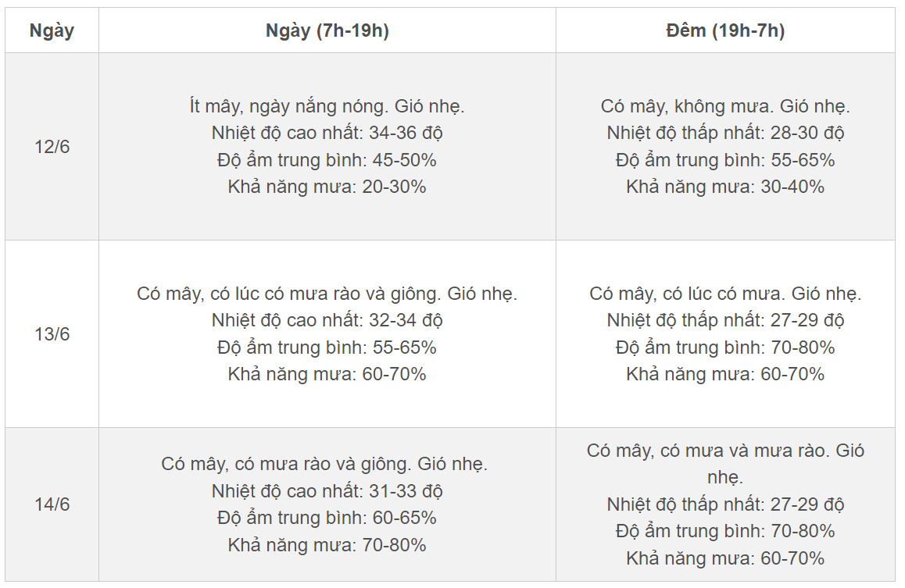Select the 31-33 độ highest temperature line

tap(327, 491)
